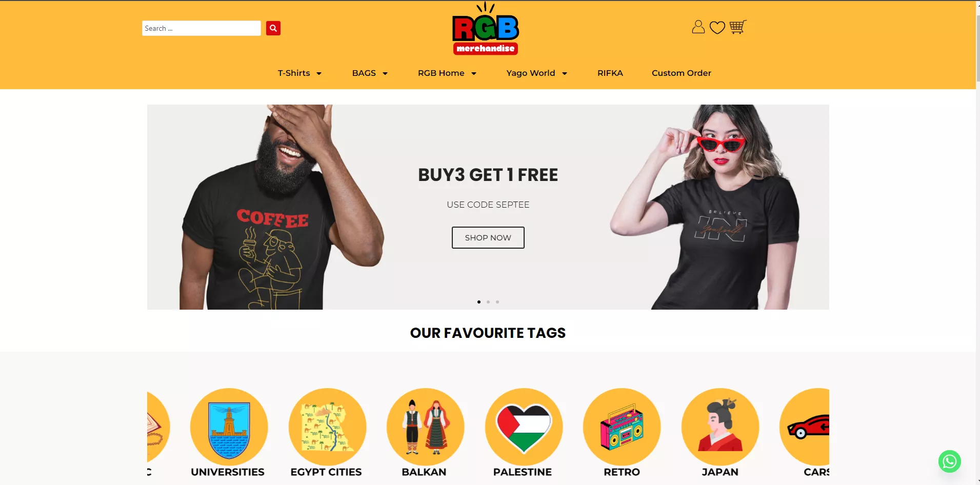Switch to second banner slide dot
The height and width of the screenshot is (485, 980).
pyautogui.click(x=488, y=302)
